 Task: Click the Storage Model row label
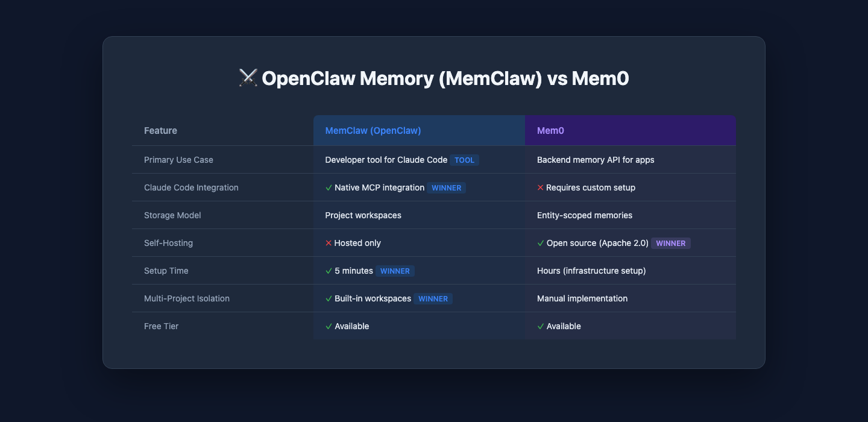172,215
